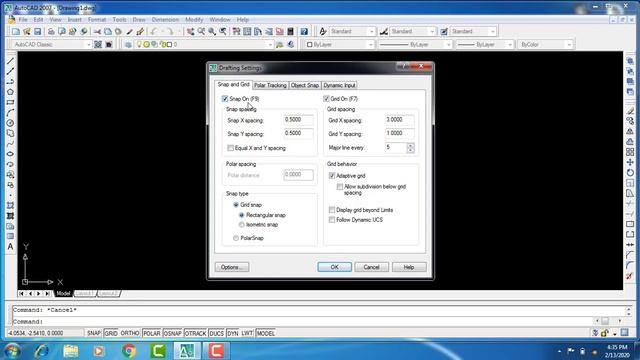Switch to the Layout1 tab
Image resolution: width=640 pixels, height=360 pixels.
[x=84, y=293]
